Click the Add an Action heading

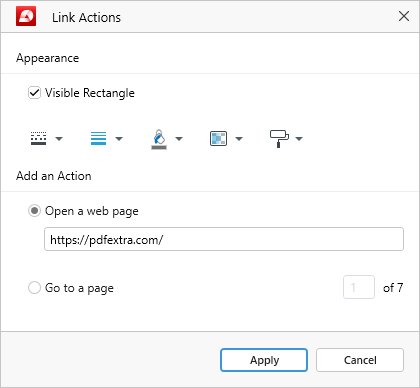(54, 176)
